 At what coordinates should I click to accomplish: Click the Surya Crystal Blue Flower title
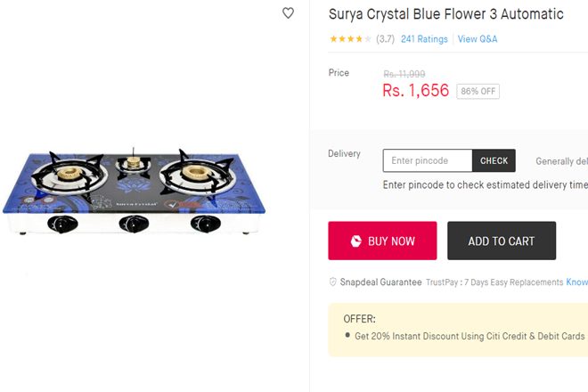(x=445, y=14)
